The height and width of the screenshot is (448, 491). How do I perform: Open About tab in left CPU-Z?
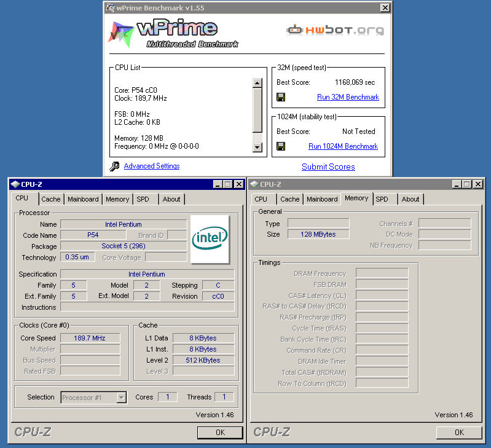(171, 199)
